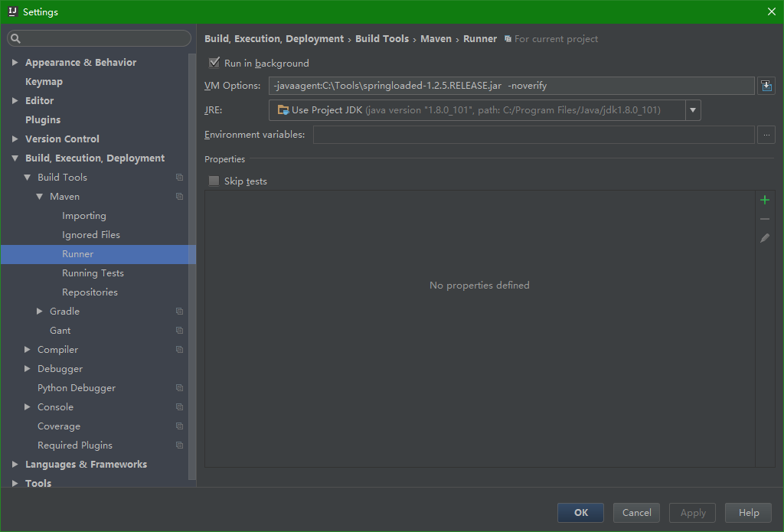
Task: Click the search magnifier icon
Action: [x=15, y=38]
